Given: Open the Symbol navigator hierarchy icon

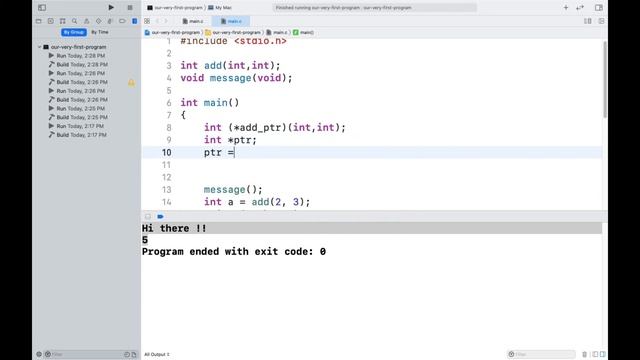Looking at the screenshot, I should [62, 21].
